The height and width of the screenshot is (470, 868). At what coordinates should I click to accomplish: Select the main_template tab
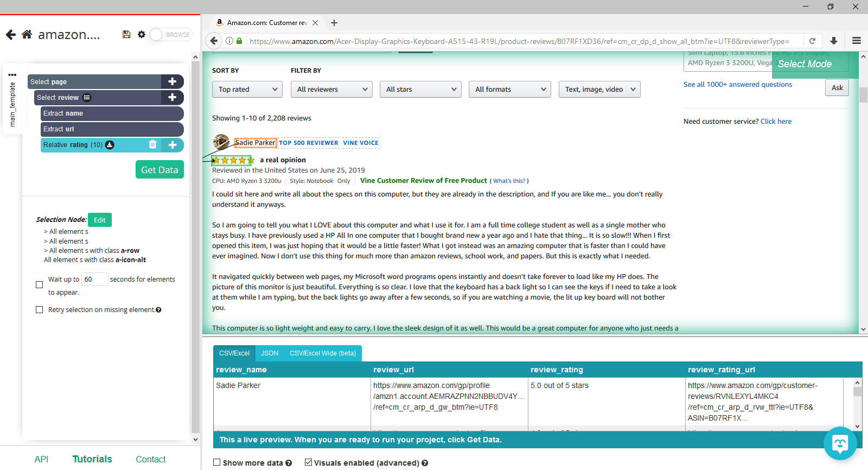[x=12, y=104]
